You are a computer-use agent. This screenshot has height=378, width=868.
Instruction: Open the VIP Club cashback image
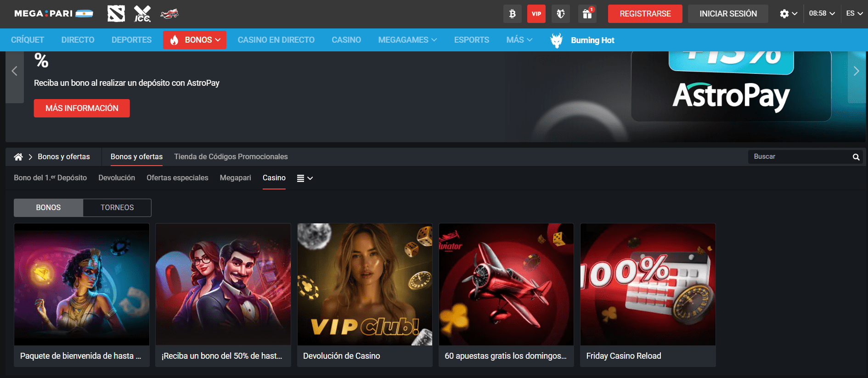[x=365, y=284]
